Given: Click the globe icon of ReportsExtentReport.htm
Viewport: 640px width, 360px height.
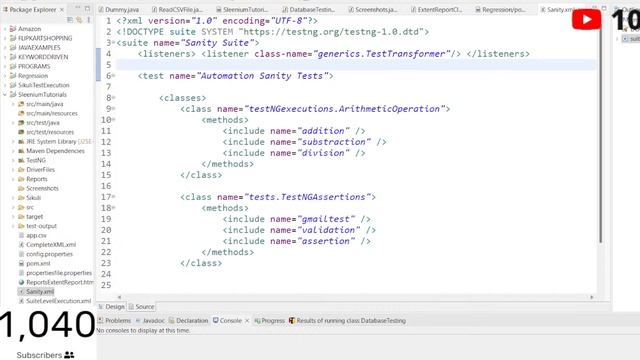Looking at the screenshot, I should click(x=21, y=282).
